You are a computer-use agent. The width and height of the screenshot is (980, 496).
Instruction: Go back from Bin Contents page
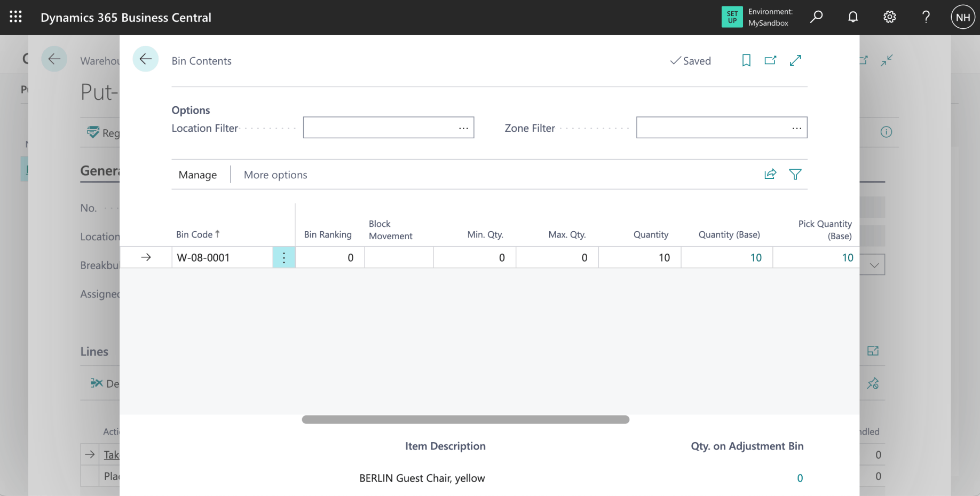(x=146, y=59)
